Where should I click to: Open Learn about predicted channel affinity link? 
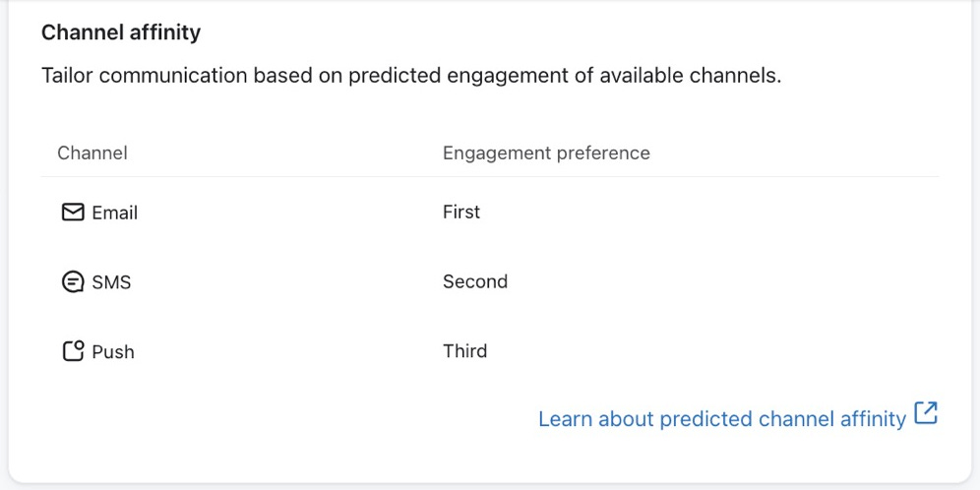click(x=721, y=419)
